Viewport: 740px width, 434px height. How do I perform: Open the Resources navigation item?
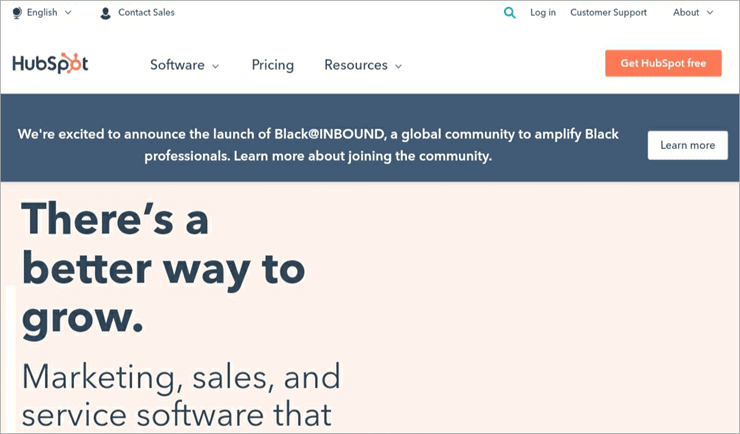pos(356,65)
